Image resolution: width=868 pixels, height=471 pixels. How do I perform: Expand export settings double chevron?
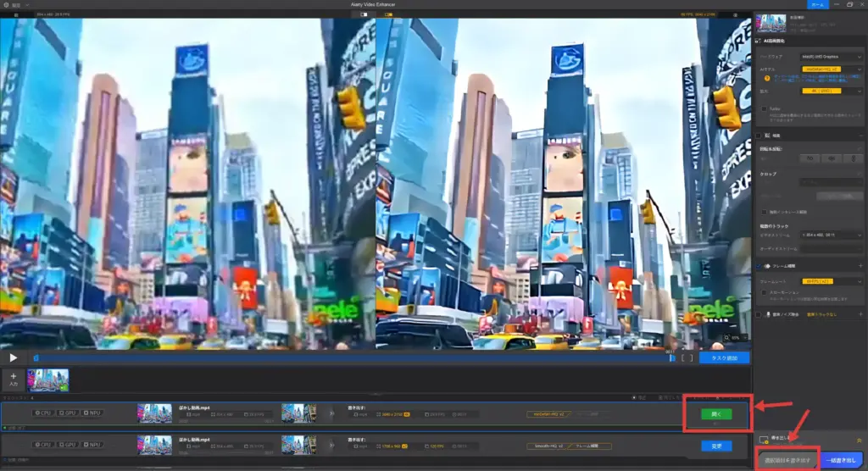click(860, 441)
